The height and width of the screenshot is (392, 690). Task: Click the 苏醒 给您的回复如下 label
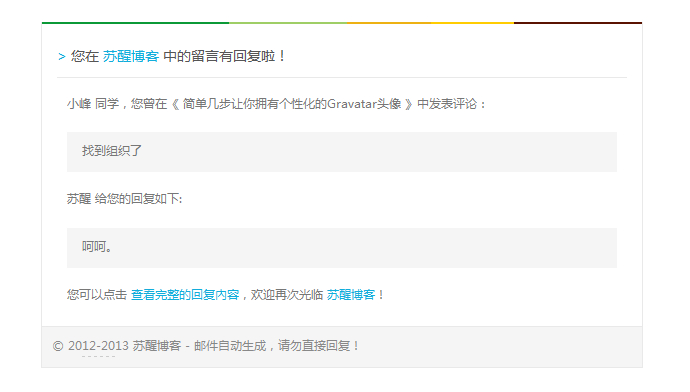tap(124, 199)
